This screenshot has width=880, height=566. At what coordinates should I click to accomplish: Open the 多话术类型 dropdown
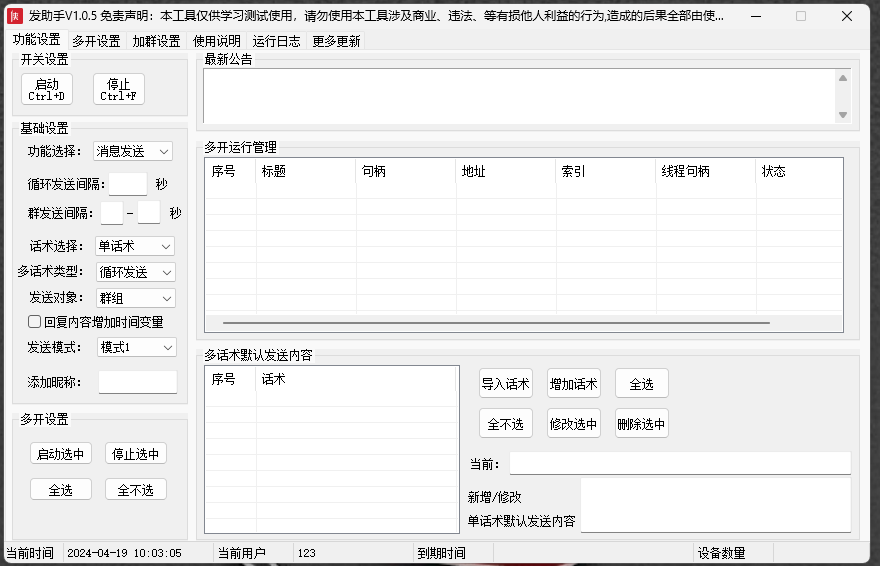(x=135, y=272)
